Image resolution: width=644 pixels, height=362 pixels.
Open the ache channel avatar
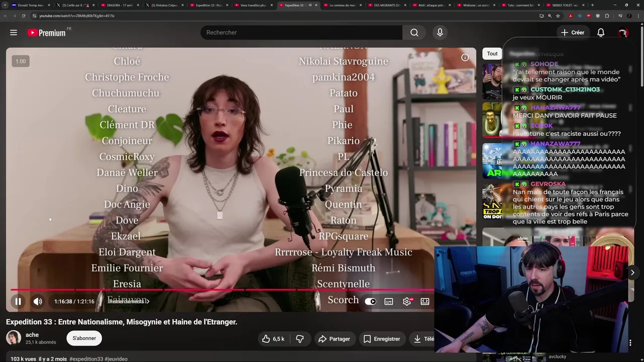point(14,338)
